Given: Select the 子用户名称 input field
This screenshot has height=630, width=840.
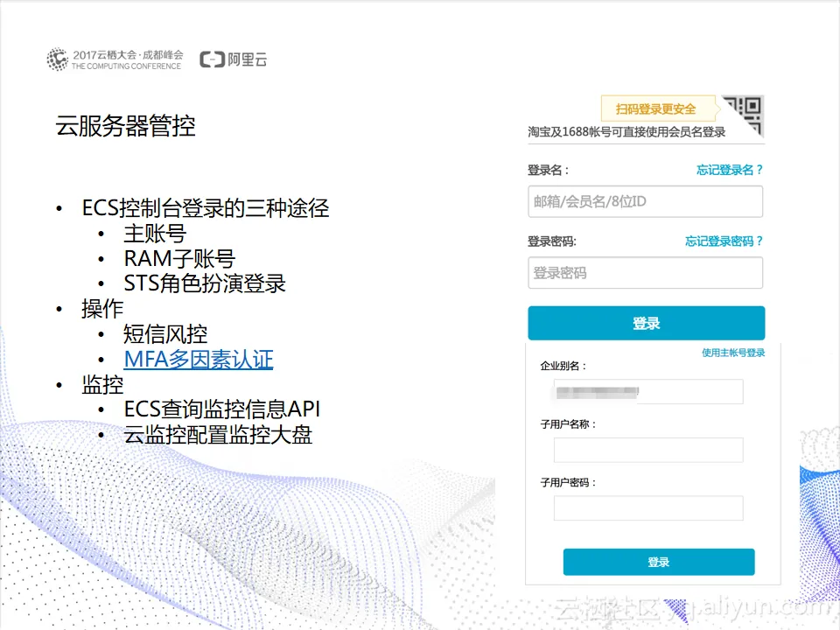Looking at the screenshot, I should click(x=647, y=450).
